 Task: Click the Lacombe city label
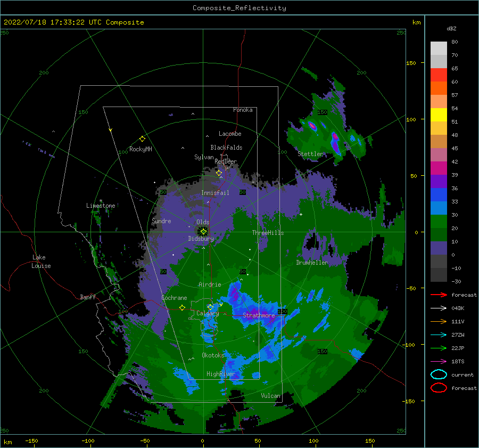pos(230,134)
